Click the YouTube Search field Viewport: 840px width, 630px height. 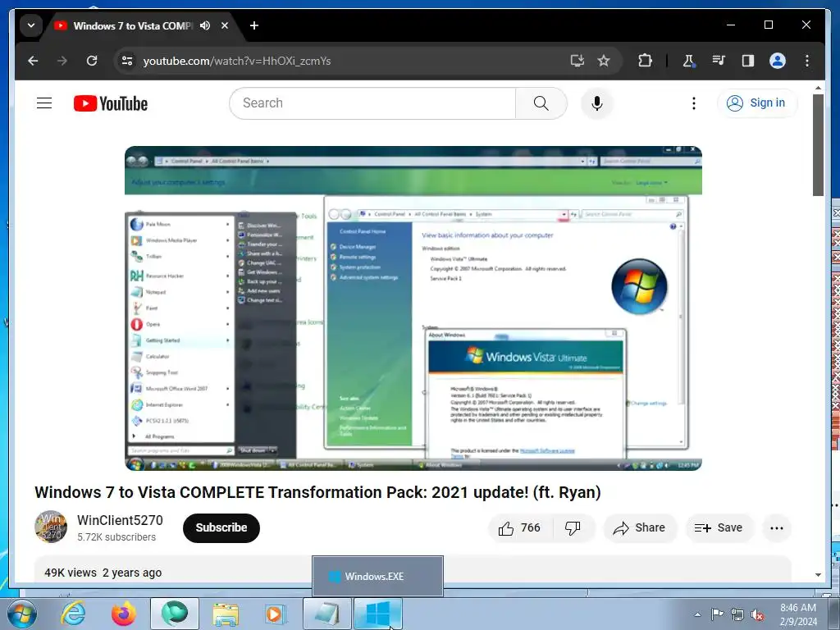(x=372, y=103)
